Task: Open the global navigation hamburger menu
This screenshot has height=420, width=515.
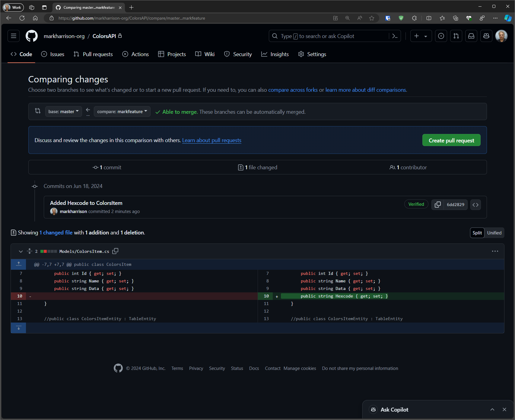Action: [x=14, y=36]
